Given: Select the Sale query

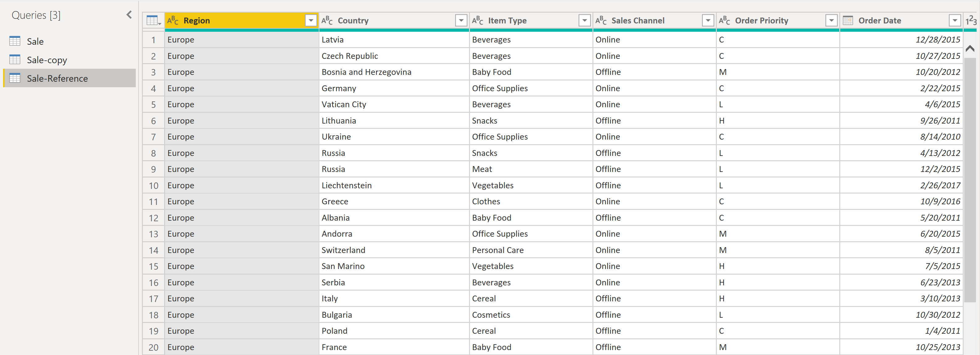Looking at the screenshot, I should (35, 41).
